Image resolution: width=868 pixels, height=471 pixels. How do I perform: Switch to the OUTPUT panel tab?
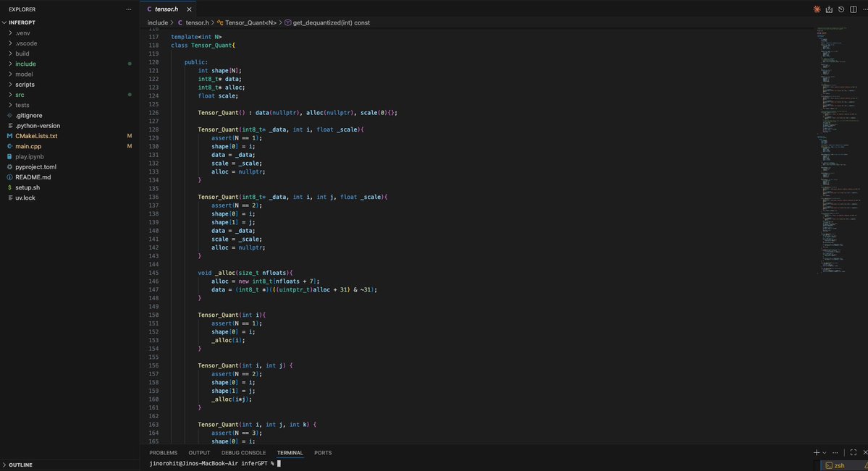[x=199, y=453]
